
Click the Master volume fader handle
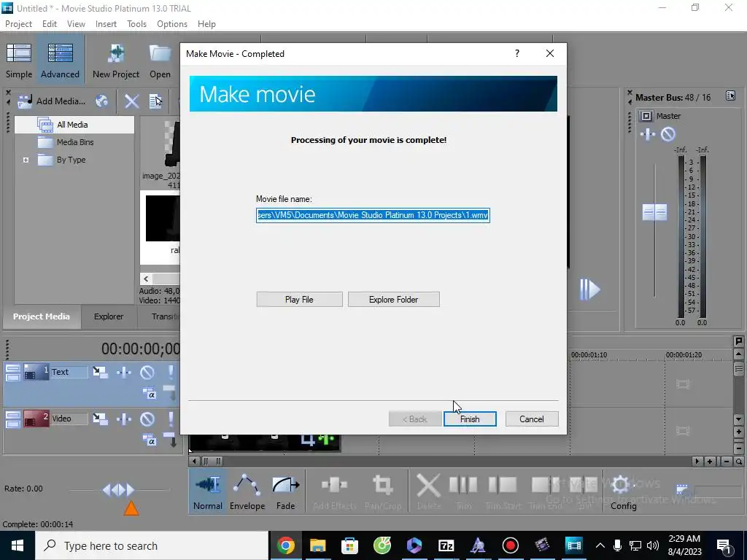[654, 212]
